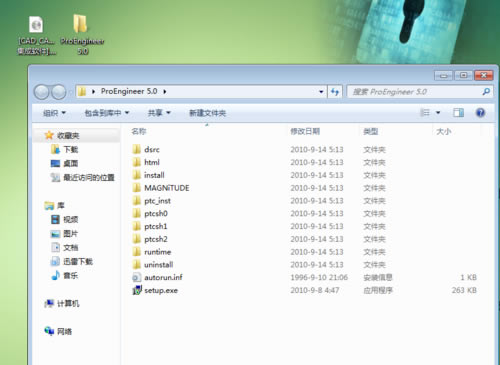The height and width of the screenshot is (365, 500).
Task: Select the ptc_inst folder icon
Action: [x=136, y=200]
